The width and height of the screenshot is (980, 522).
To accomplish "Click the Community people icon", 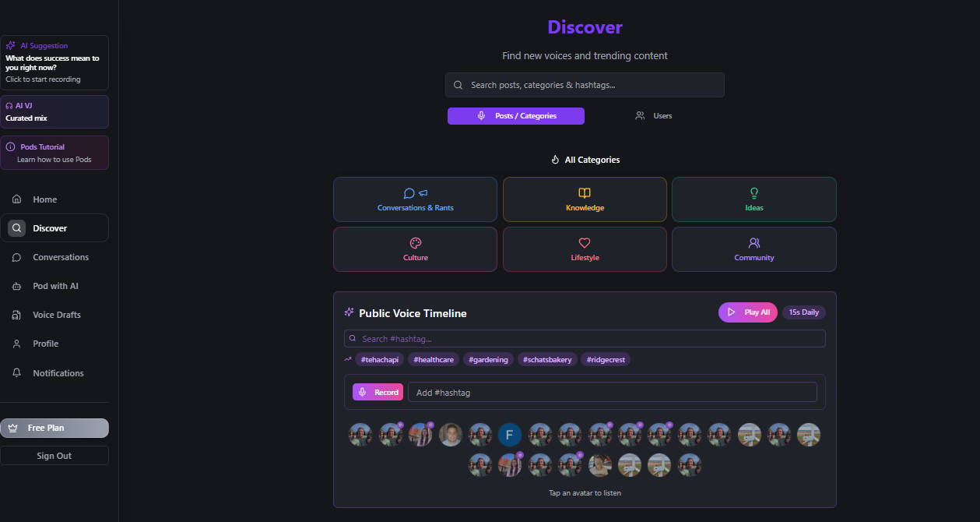I will (x=753, y=243).
